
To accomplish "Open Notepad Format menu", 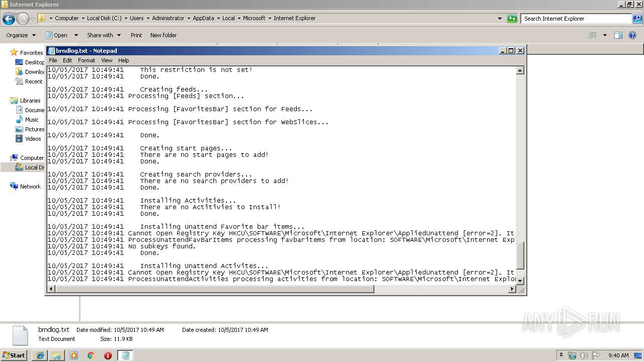I will pos(87,60).
